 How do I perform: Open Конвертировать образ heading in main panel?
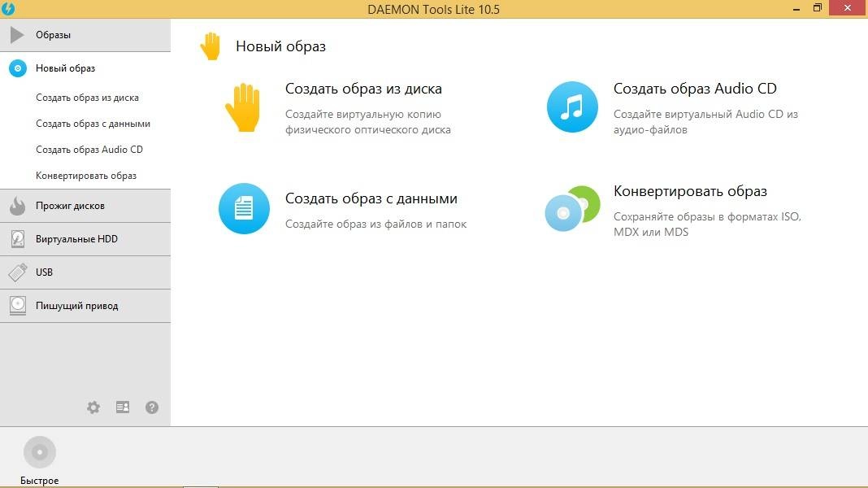click(690, 191)
